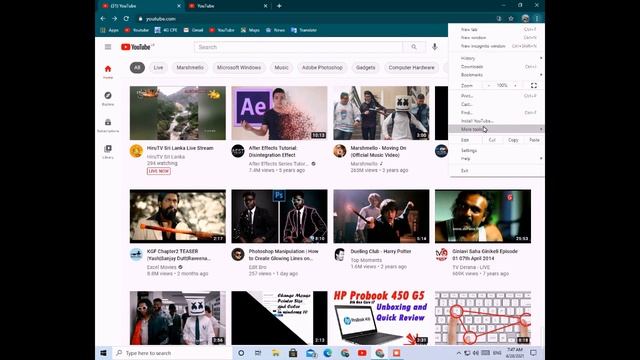Select Cast in Chrome menu

coord(496,104)
